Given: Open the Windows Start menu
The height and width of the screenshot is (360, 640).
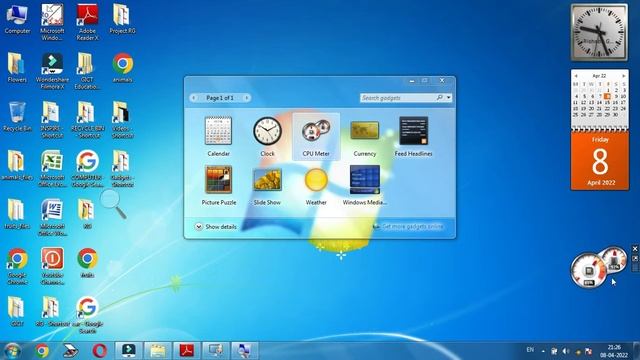Looking at the screenshot, I should click(x=12, y=351).
